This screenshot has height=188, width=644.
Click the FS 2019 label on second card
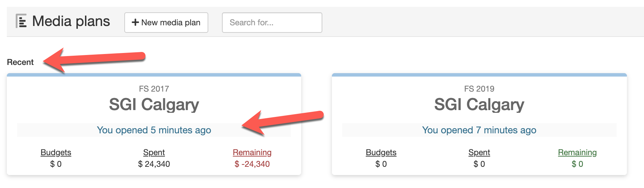tap(479, 89)
